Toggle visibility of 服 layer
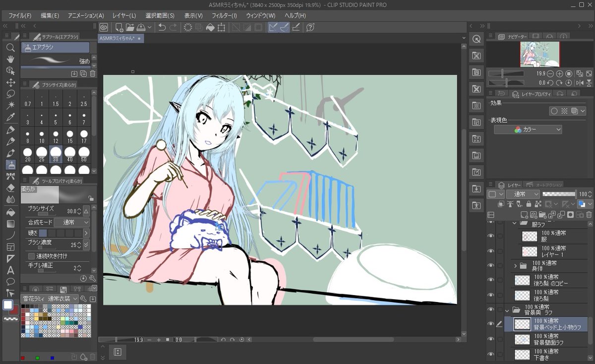 click(491, 236)
